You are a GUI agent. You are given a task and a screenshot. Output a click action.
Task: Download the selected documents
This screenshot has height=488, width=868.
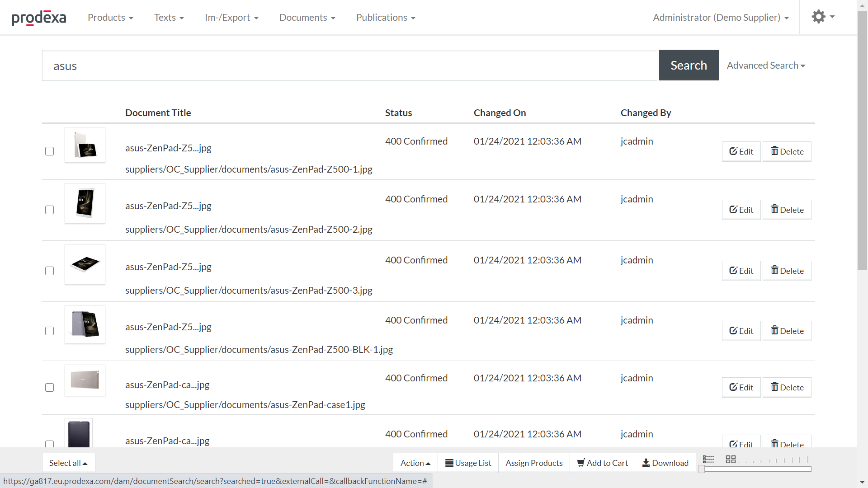pyautogui.click(x=665, y=463)
